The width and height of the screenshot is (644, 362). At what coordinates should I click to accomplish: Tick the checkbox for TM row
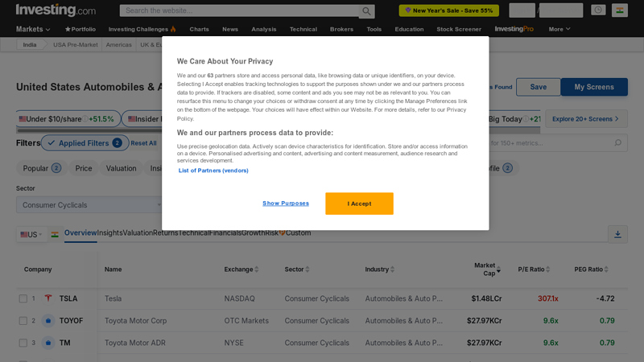[23, 343]
